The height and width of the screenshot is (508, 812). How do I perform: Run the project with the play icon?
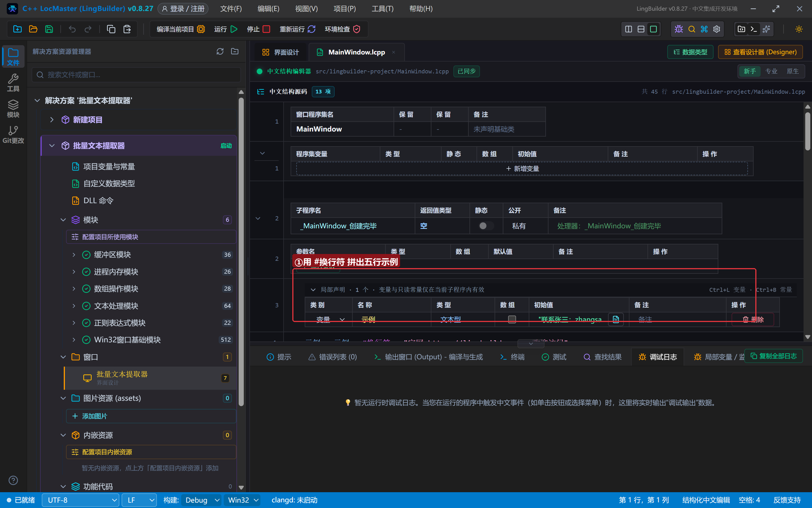point(234,29)
